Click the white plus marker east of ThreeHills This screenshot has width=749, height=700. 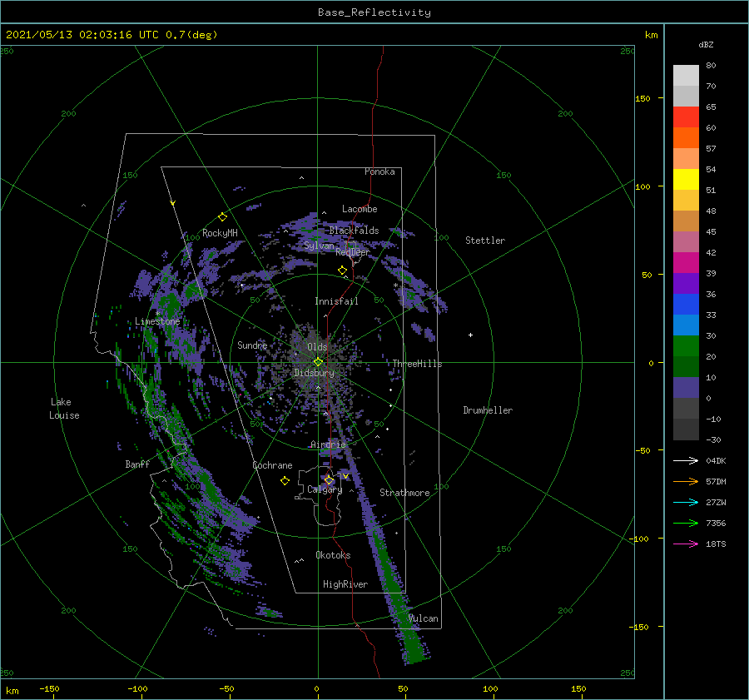[x=470, y=335]
